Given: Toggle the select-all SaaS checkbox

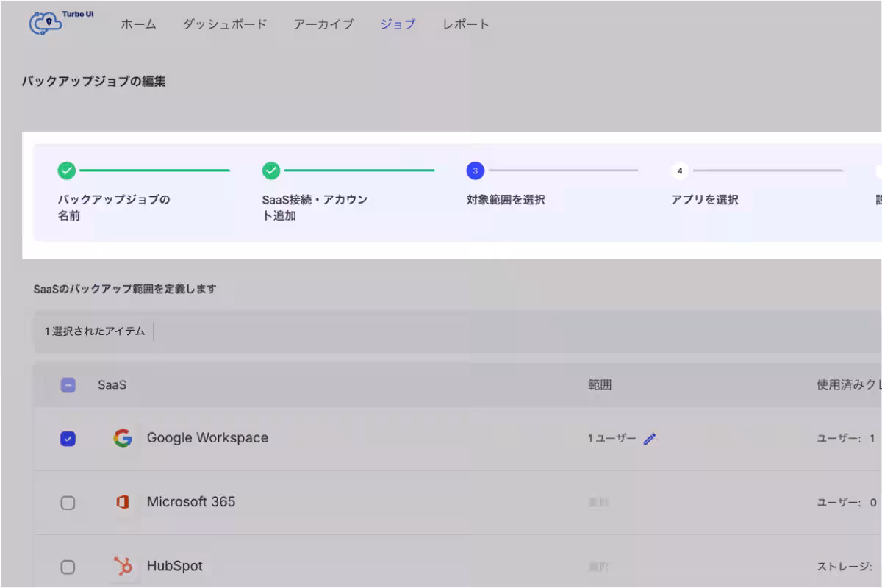Looking at the screenshot, I should 68,384.
